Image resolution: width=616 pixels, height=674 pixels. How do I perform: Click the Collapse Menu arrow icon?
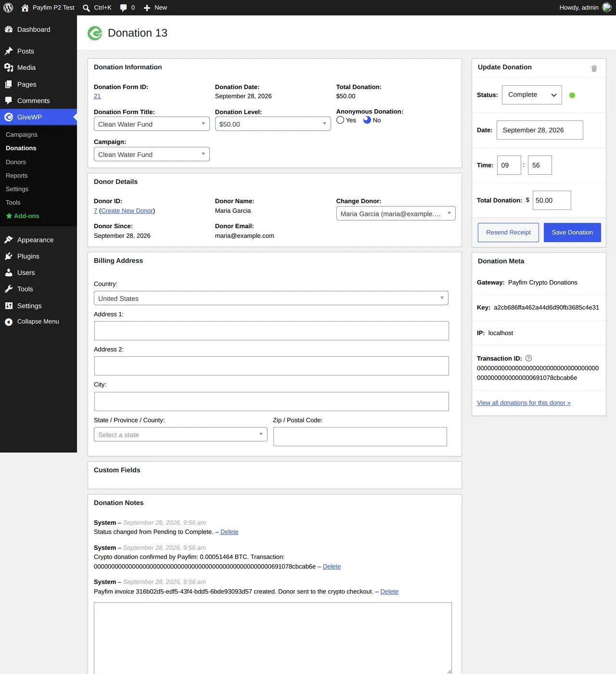pyautogui.click(x=9, y=322)
